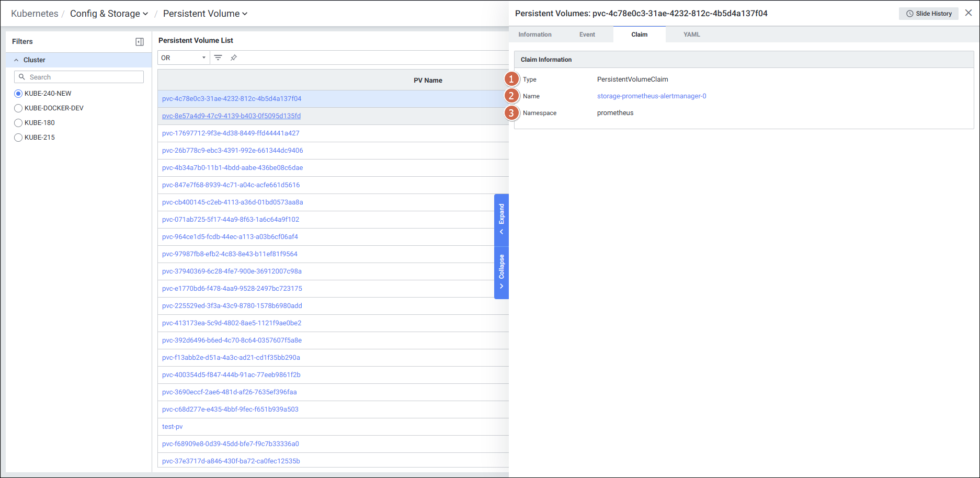Viewport: 980px width, 478px height.
Task: Click the numbered badge 3 beside Namespace
Action: [511, 113]
